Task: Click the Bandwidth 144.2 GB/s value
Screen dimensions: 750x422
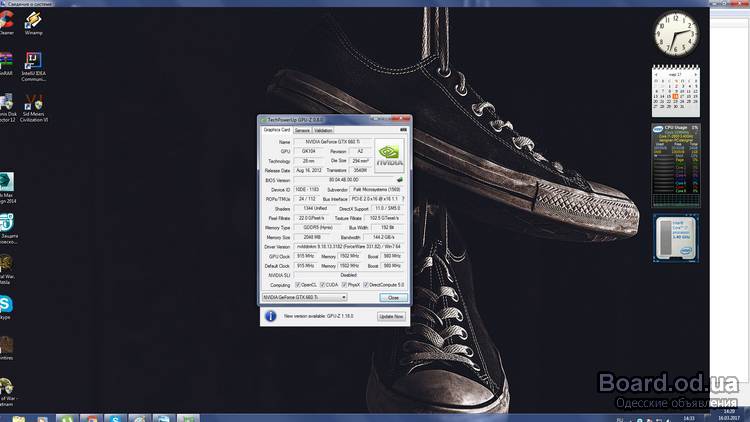Action: (x=384, y=237)
